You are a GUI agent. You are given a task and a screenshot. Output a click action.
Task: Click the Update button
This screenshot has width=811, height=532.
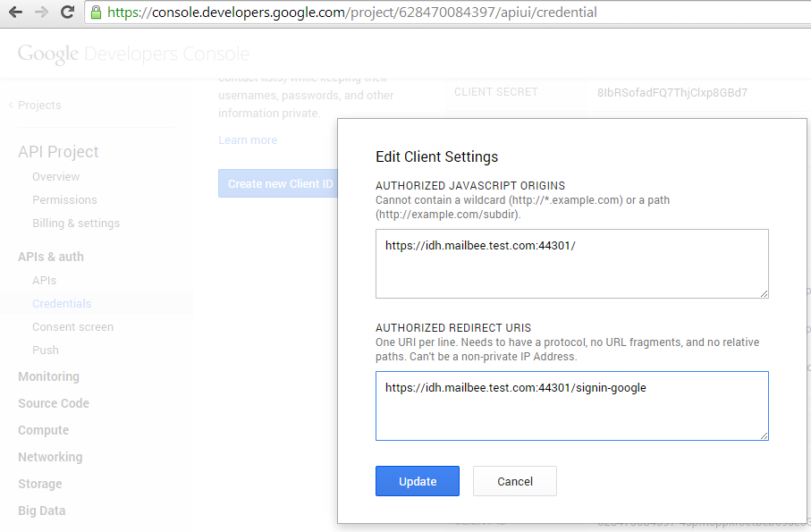pos(418,481)
